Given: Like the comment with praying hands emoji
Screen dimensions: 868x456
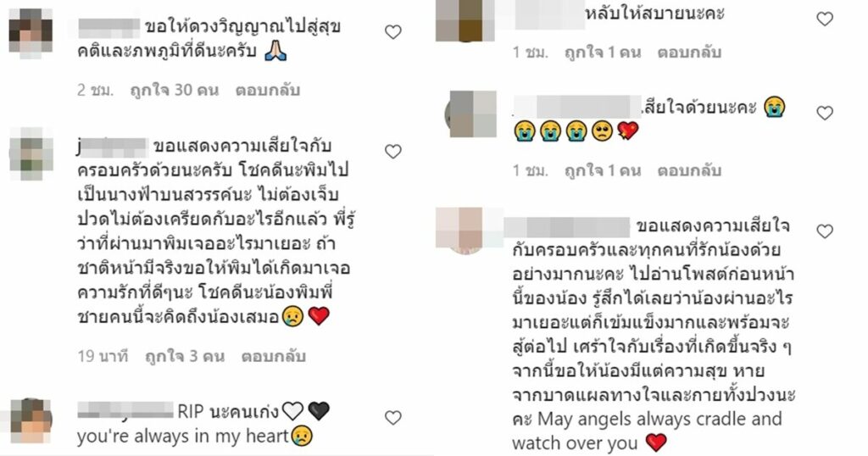Looking at the screenshot, I should point(393,32).
